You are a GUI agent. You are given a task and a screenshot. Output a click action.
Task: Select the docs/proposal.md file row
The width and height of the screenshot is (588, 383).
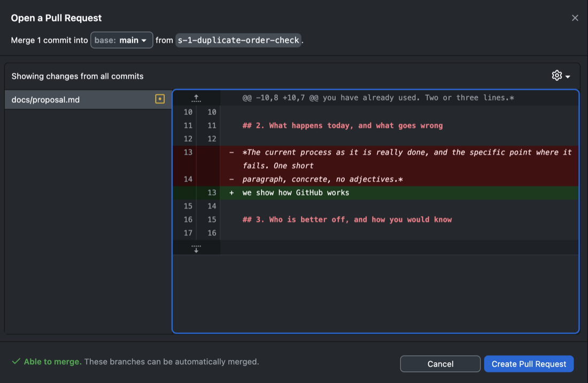click(x=88, y=99)
